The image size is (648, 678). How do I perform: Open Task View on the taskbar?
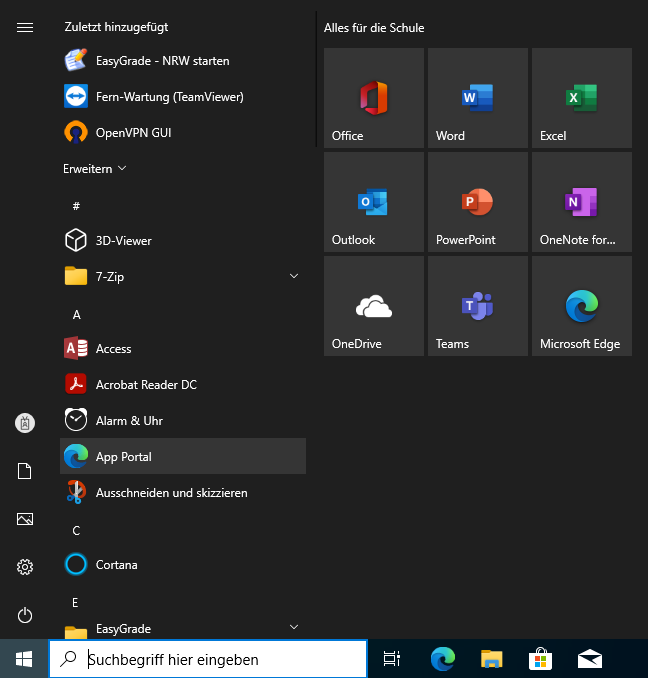(x=392, y=659)
